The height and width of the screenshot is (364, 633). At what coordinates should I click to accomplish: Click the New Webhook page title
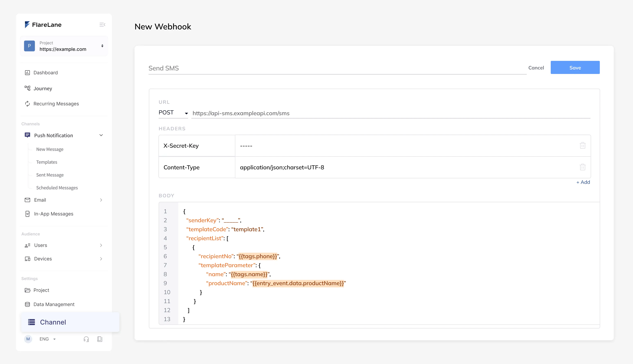tap(163, 27)
